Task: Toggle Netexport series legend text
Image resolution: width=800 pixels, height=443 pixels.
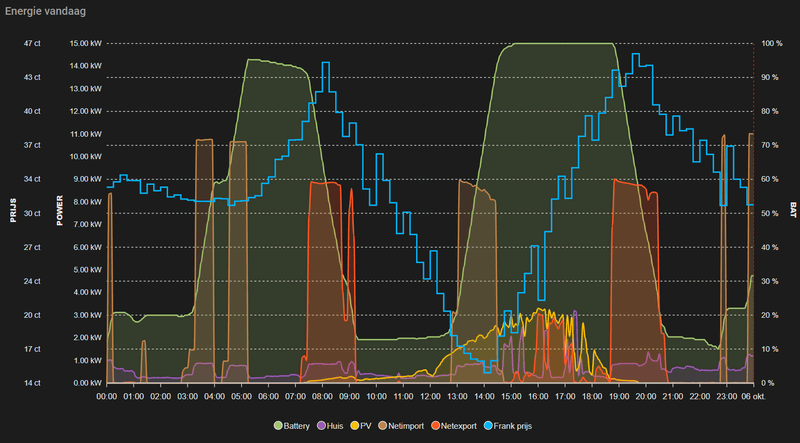Action: 459,426
